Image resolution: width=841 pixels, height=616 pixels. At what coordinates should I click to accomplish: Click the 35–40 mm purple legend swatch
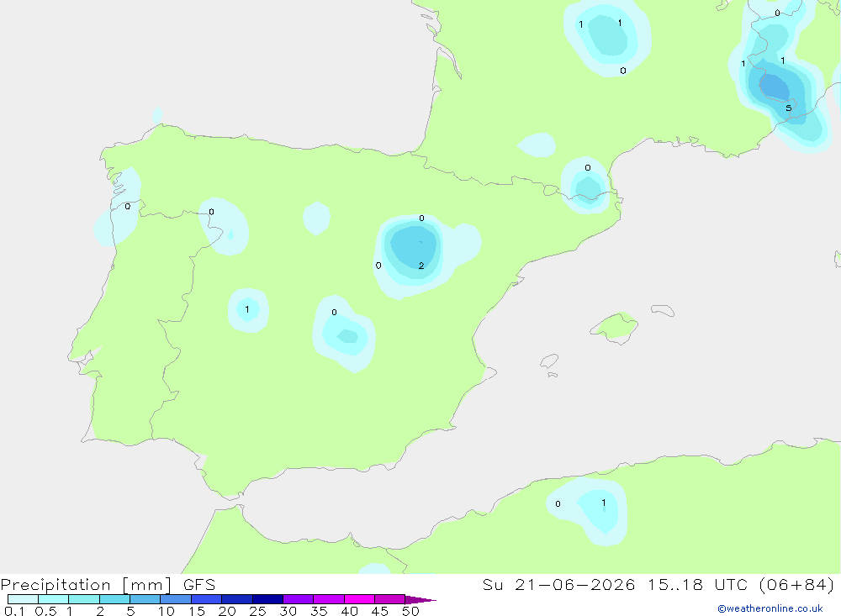pos(328,599)
